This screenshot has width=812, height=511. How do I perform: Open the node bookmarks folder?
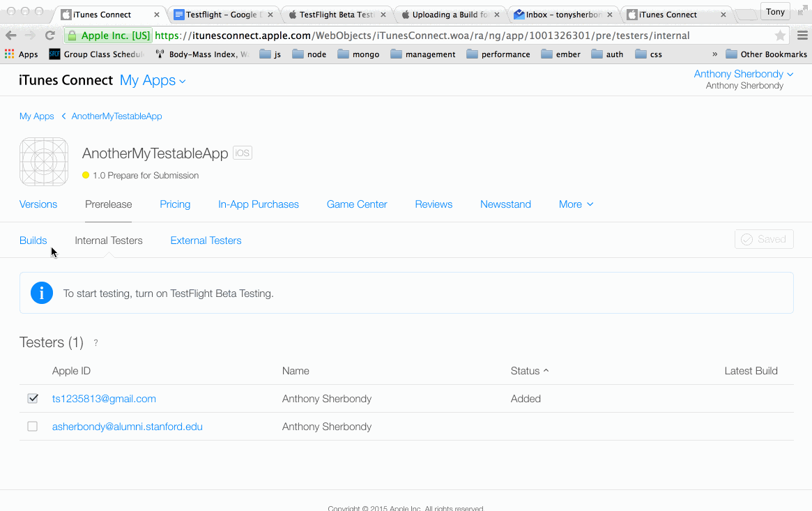click(x=309, y=54)
